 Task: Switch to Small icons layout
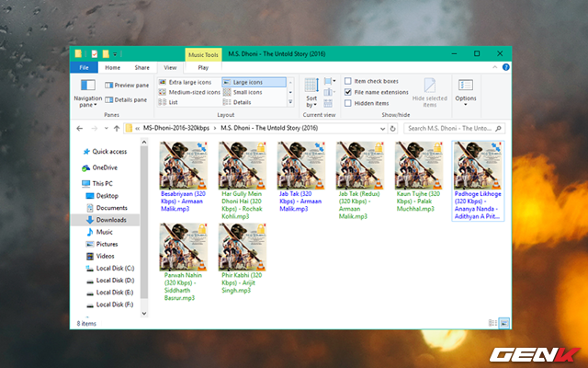coord(243,92)
